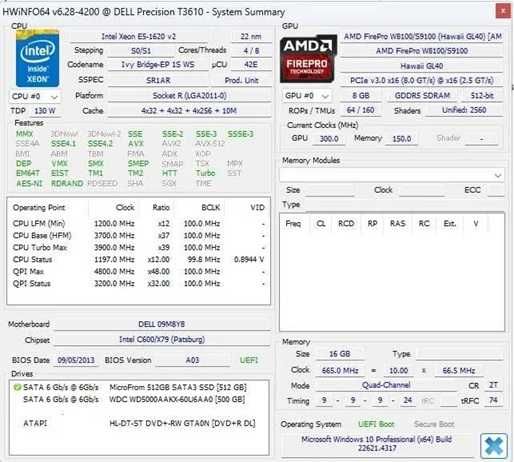This screenshot has width=514, height=462.
Task: Click the 0.8944 V VID value
Action: click(249, 259)
